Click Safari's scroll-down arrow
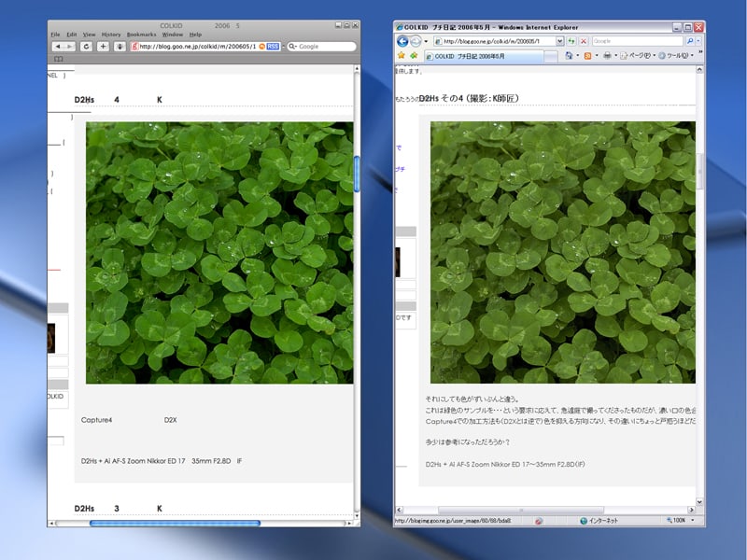747x560 pixels. click(x=357, y=516)
